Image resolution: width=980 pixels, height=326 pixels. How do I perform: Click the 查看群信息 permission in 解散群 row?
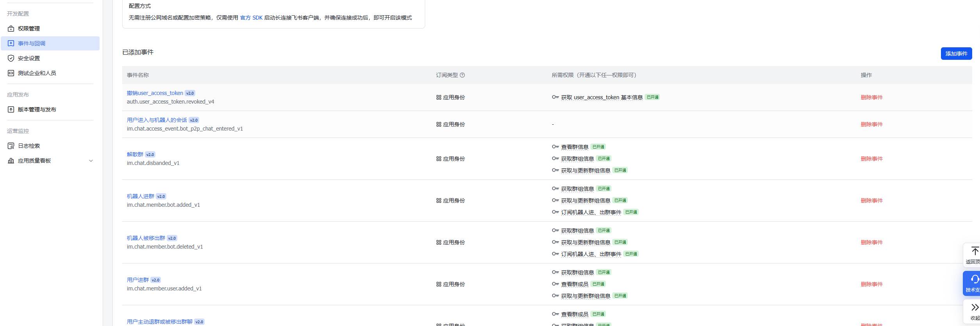pos(574,147)
